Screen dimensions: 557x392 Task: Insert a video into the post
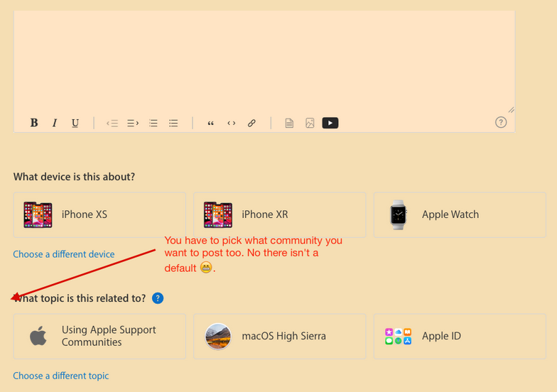click(330, 123)
